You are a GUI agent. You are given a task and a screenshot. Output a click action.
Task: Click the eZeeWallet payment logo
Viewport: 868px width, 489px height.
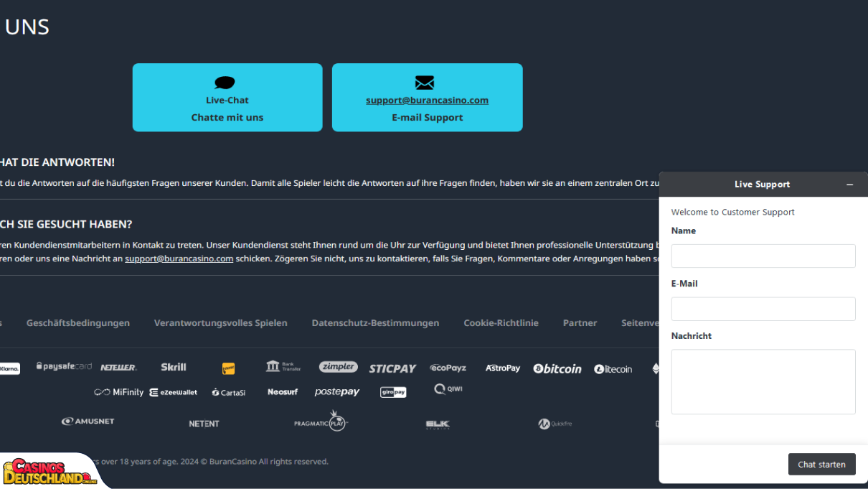coord(174,393)
